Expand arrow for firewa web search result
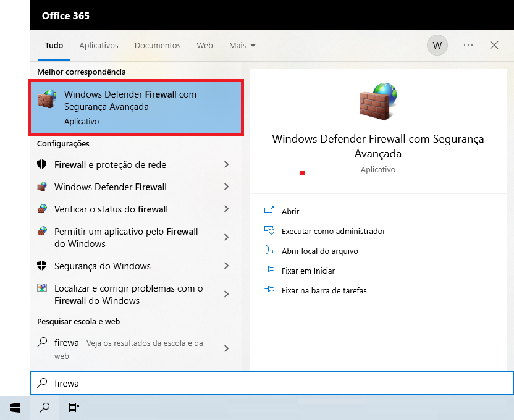This screenshot has width=514, height=420. click(x=227, y=349)
